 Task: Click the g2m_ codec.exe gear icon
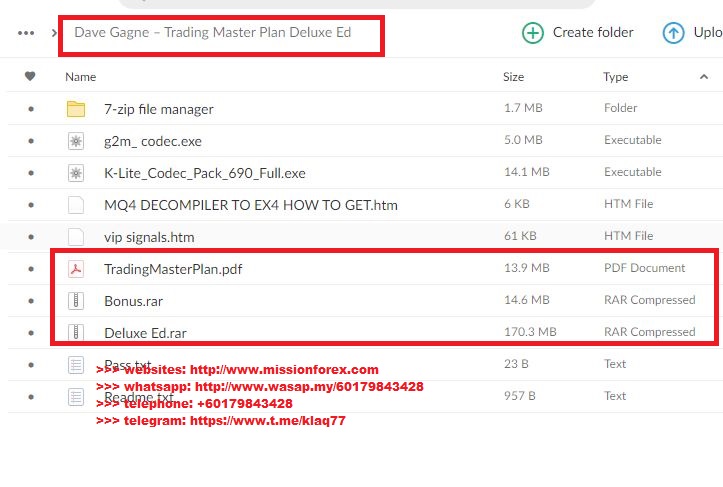point(76,141)
